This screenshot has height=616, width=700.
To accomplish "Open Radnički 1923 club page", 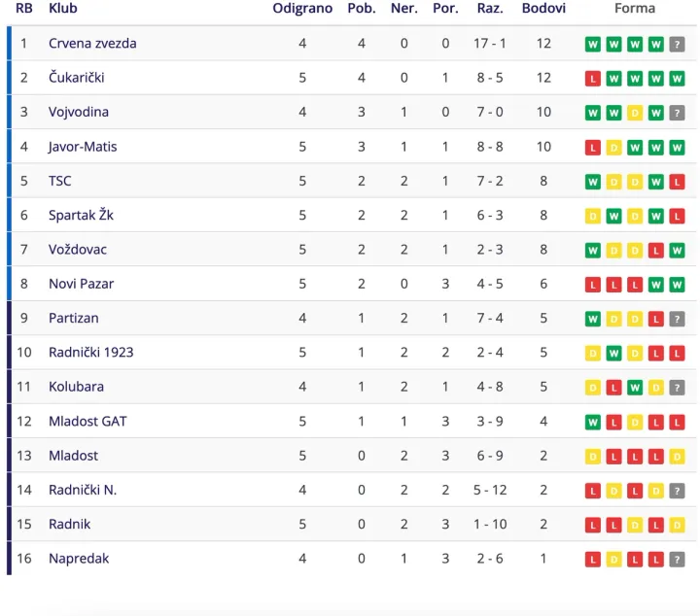I will [x=91, y=353].
